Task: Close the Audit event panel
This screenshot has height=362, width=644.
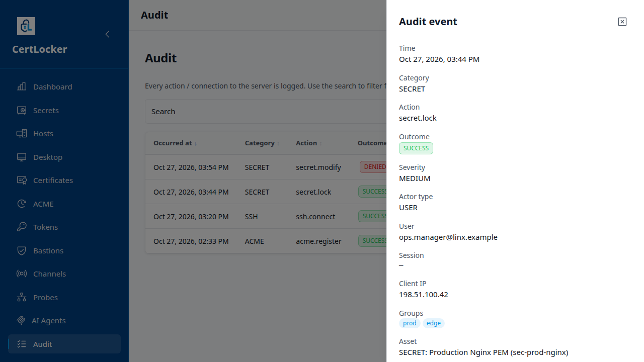Action: [x=622, y=22]
